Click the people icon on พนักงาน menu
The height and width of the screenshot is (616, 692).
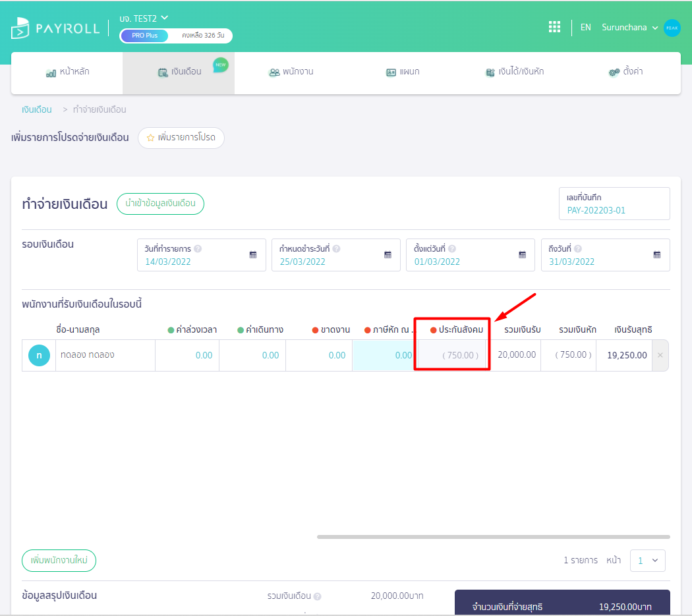(275, 73)
